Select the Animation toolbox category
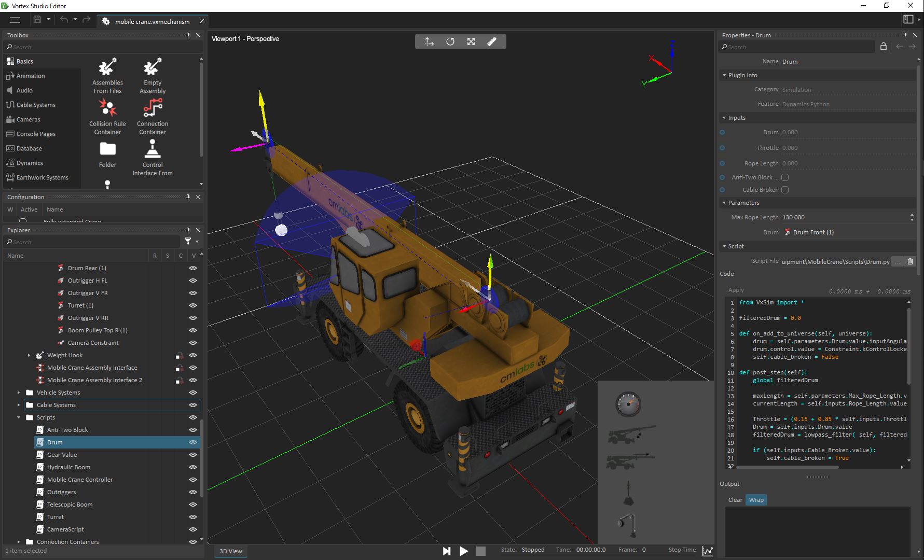The image size is (924, 560). coord(31,76)
